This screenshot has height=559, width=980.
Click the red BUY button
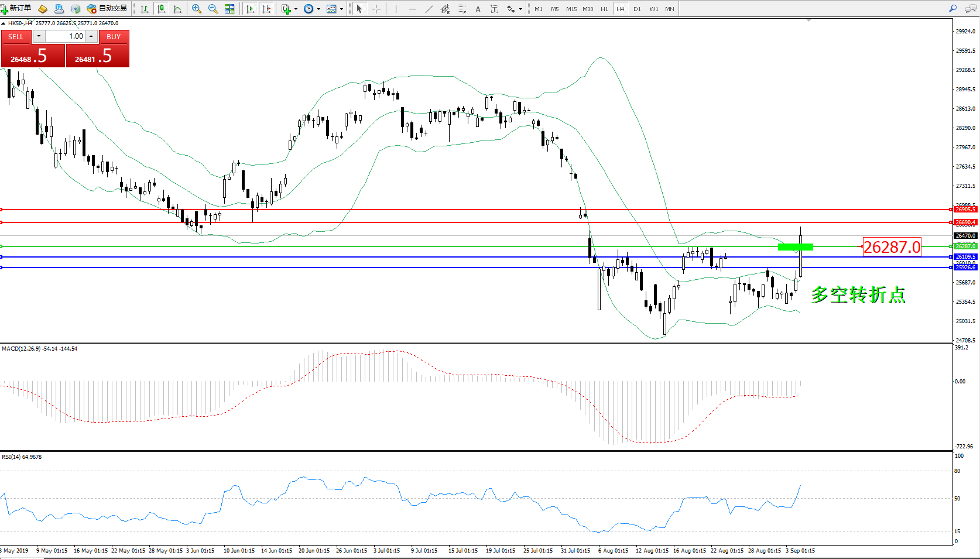coord(114,36)
